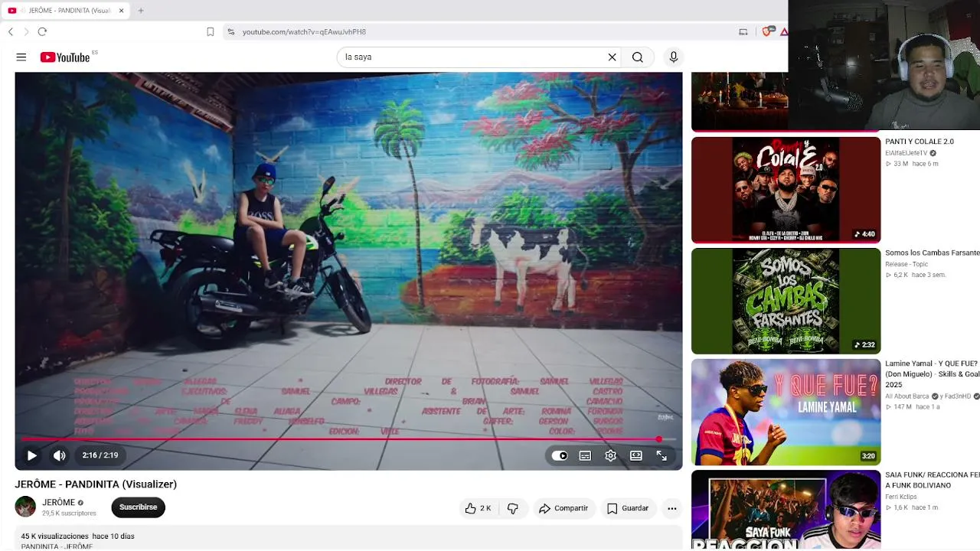
Task: Click the picture-in-picture toolbar icon
Action: [x=743, y=31]
